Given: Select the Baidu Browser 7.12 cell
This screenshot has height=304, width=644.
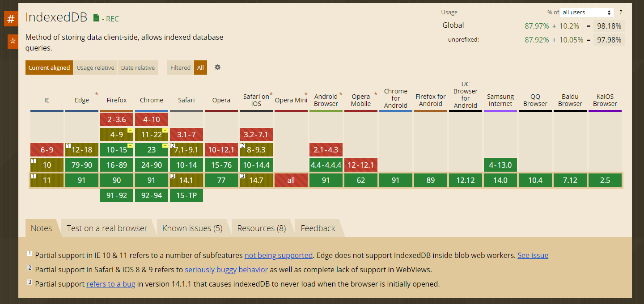Looking at the screenshot, I should coord(570,180).
